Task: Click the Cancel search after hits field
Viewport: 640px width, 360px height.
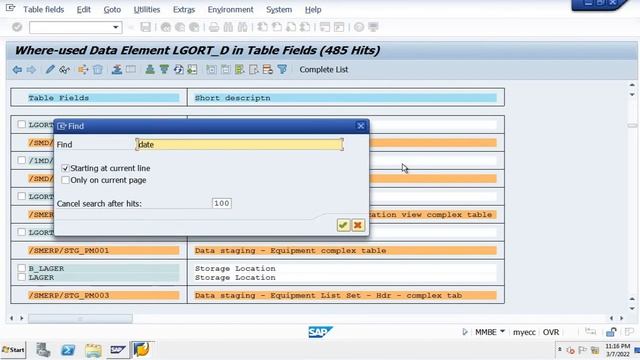Action: click(x=222, y=203)
